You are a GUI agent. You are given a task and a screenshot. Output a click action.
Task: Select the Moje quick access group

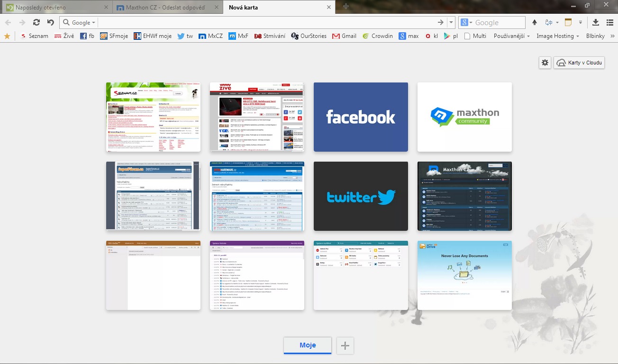308,346
